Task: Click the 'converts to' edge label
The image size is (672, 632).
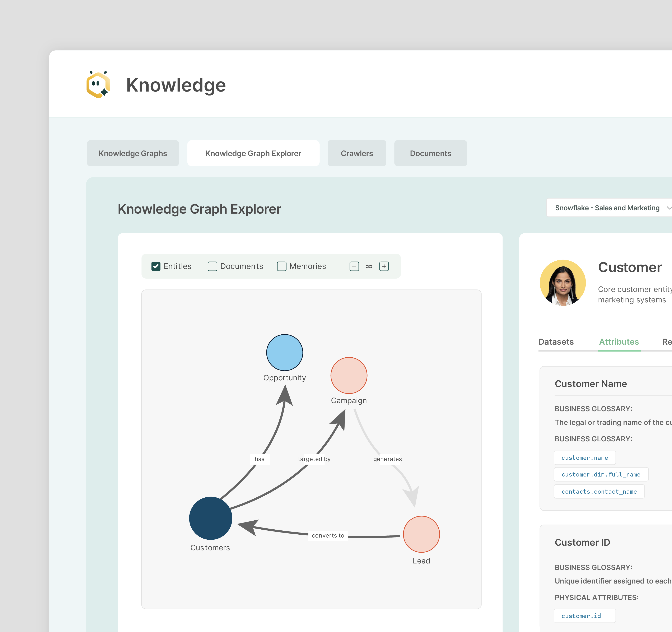Action: coord(328,536)
